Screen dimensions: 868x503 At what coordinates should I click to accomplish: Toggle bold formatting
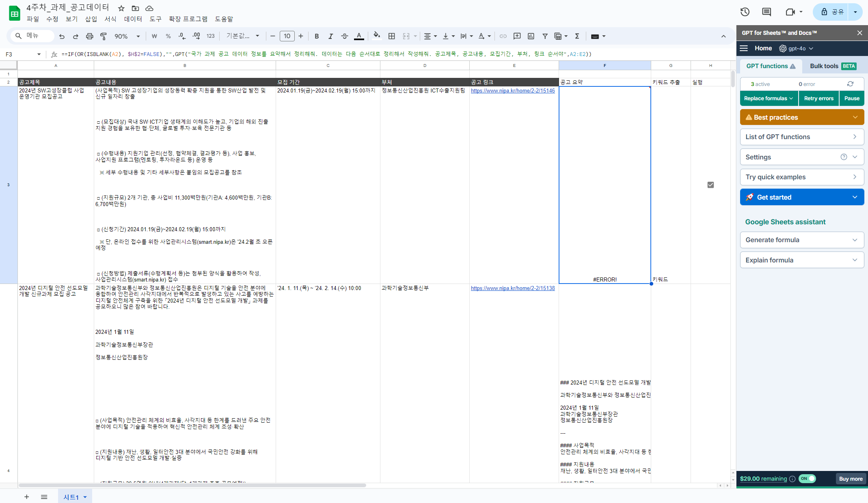click(x=317, y=37)
